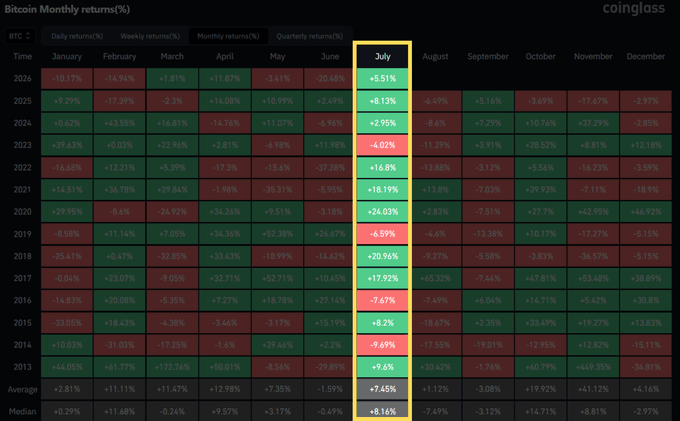Open the BTC coin selector dropdown
680x421 pixels.
pos(20,36)
